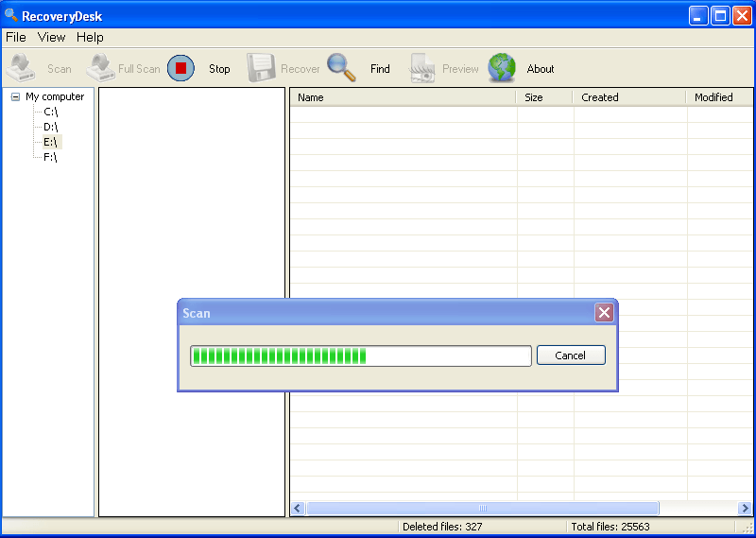Sort by the Modified column header
The image size is (756, 538).
coord(719,97)
